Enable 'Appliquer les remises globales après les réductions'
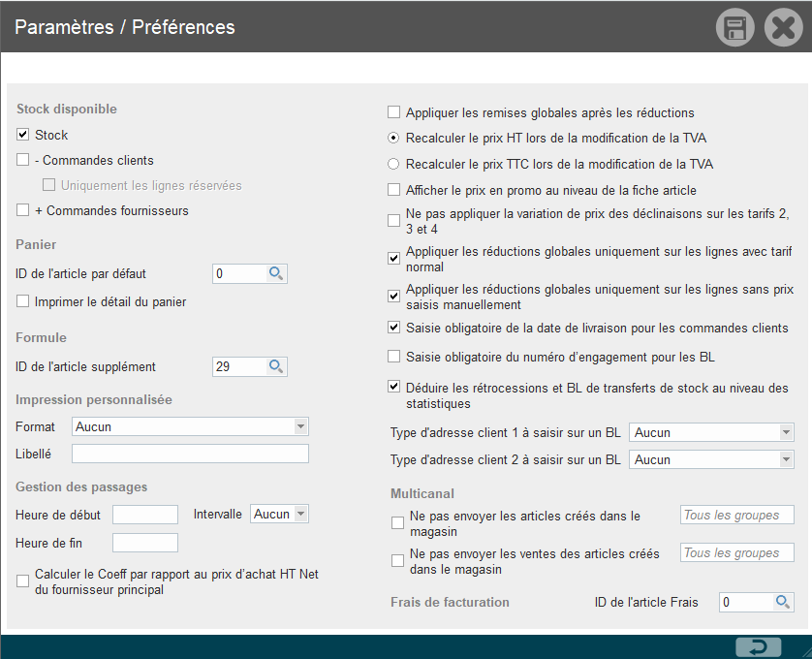This screenshot has height=659, width=812. click(394, 111)
